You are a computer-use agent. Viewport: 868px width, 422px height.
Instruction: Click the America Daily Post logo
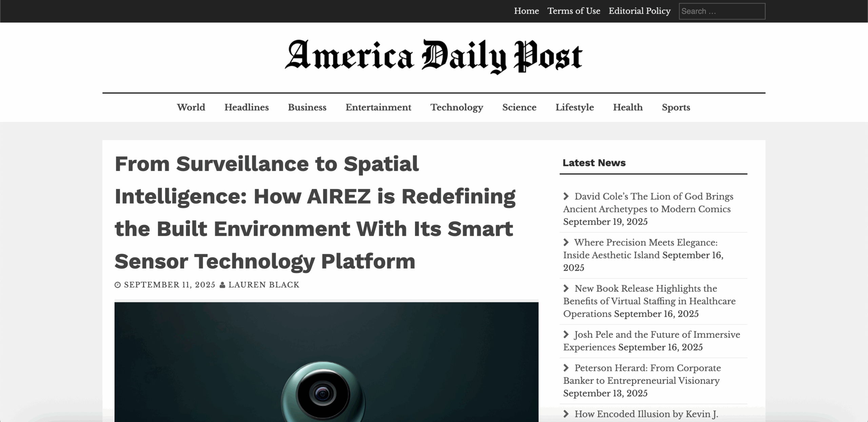tap(434, 56)
